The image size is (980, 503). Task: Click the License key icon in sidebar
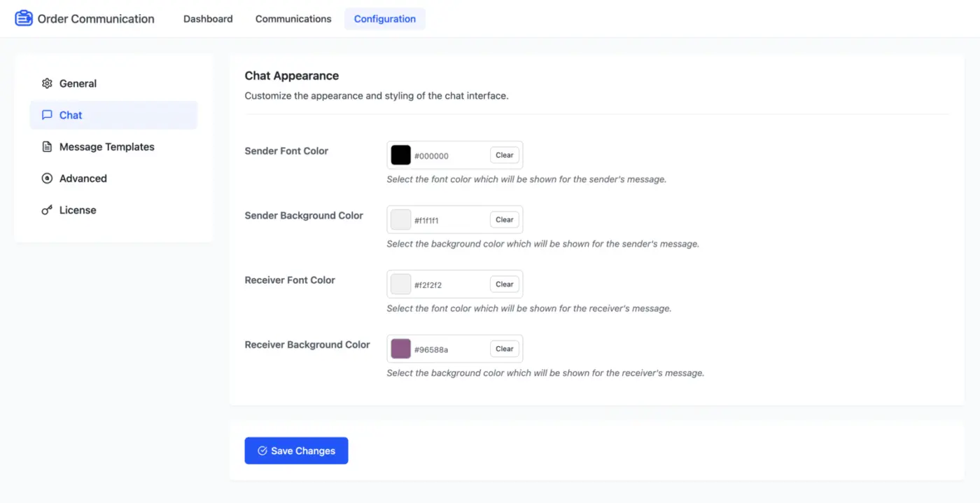tap(46, 209)
